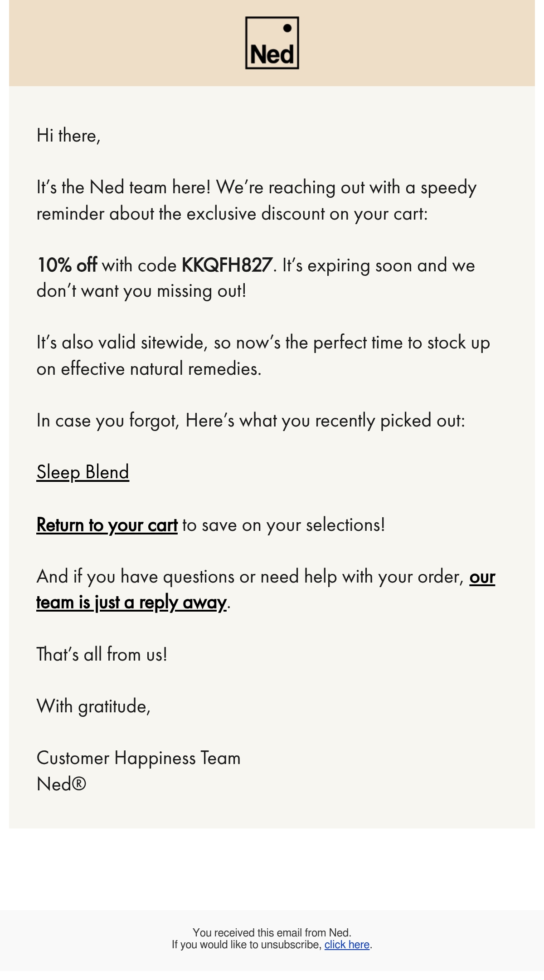Click the "In case you forgot" sentence
544x980 pixels.
tap(251, 421)
